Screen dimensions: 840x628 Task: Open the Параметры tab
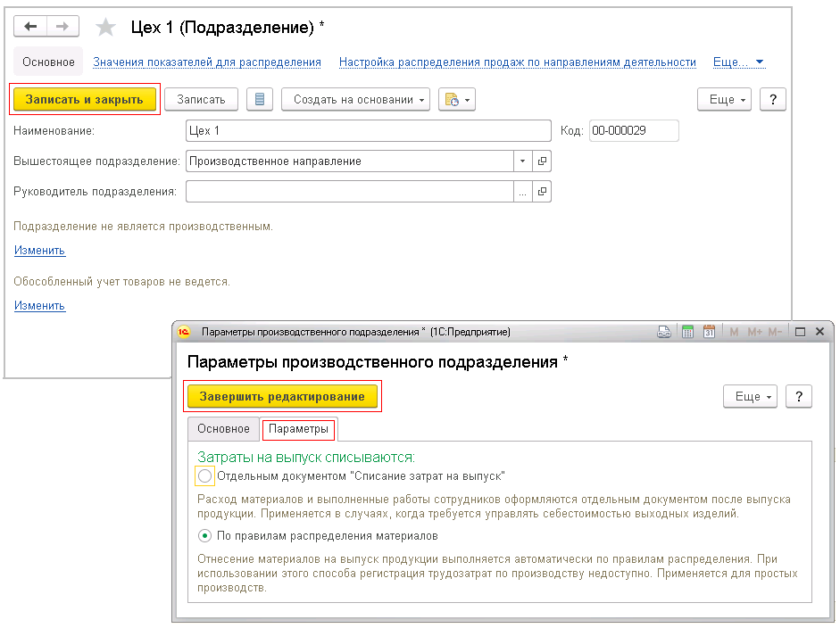coord(298,429)
